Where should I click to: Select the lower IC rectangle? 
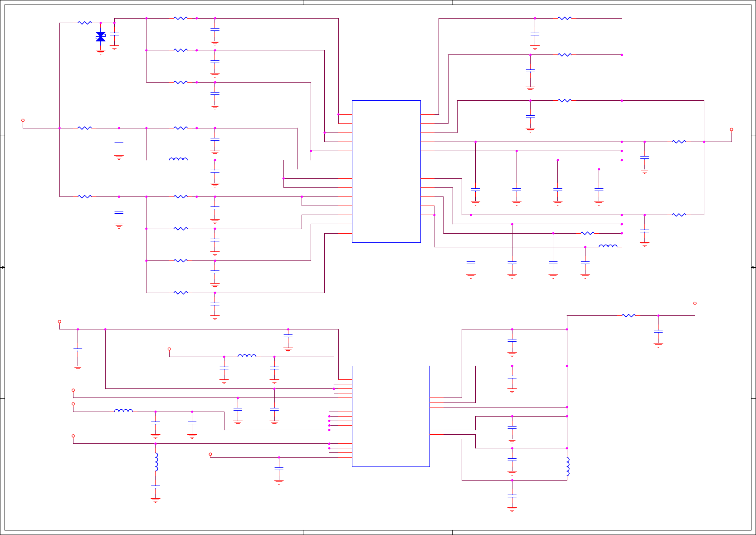tap(391, 416)
